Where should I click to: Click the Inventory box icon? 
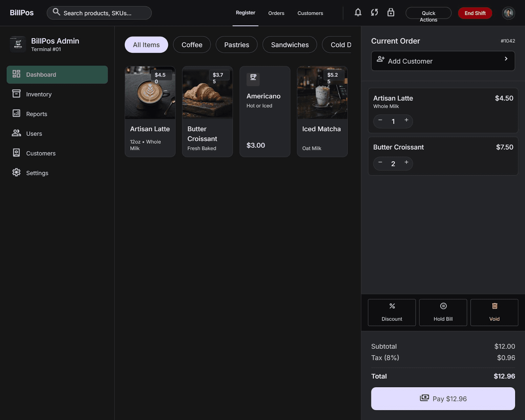coord(16,94)
